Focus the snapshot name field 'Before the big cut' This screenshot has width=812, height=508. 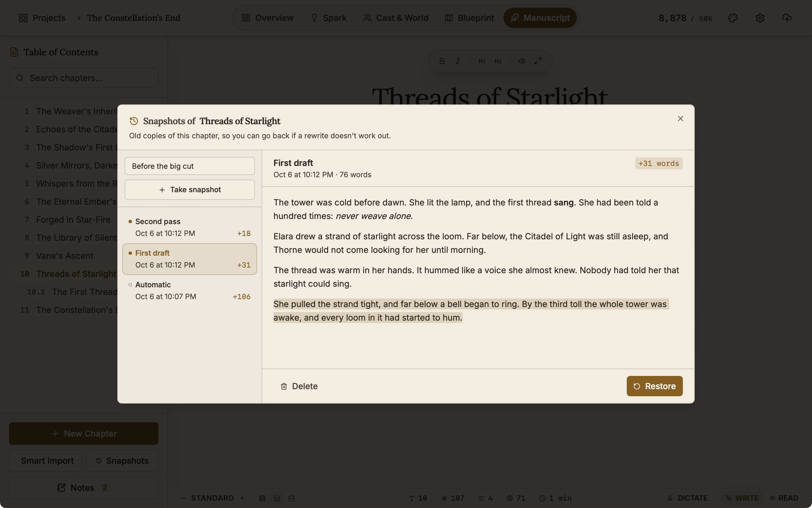[x=189, y=166]
